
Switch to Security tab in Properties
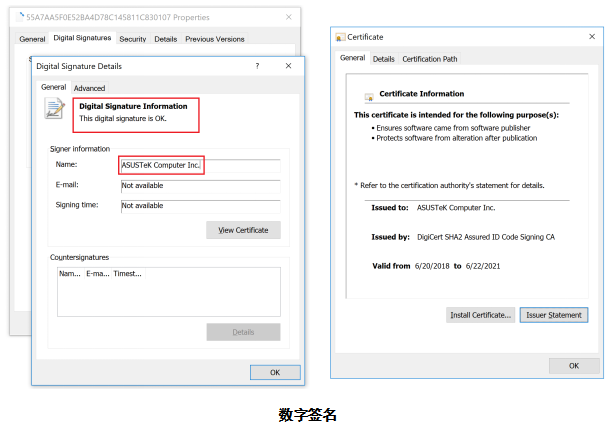pyautogui.click(x=132, y=39)
